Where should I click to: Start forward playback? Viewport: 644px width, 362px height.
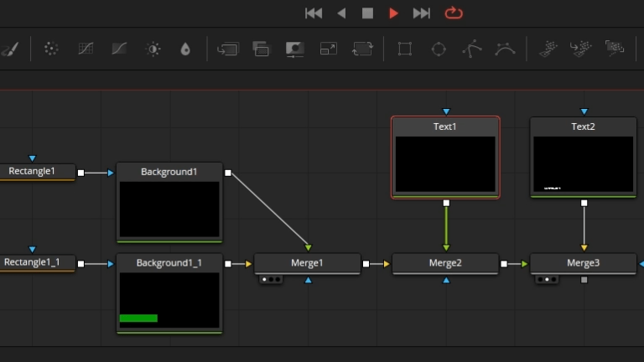pyautogui.click(x=393, y=13)
